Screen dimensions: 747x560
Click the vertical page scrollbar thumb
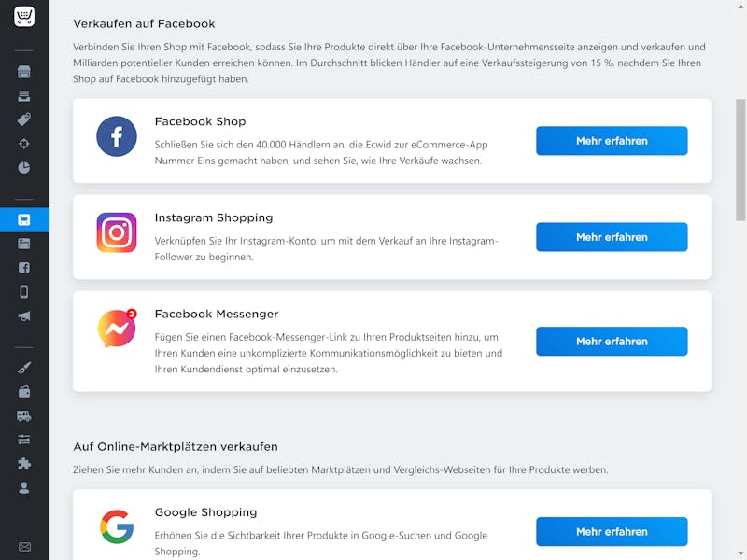click(x=740, y=160)
